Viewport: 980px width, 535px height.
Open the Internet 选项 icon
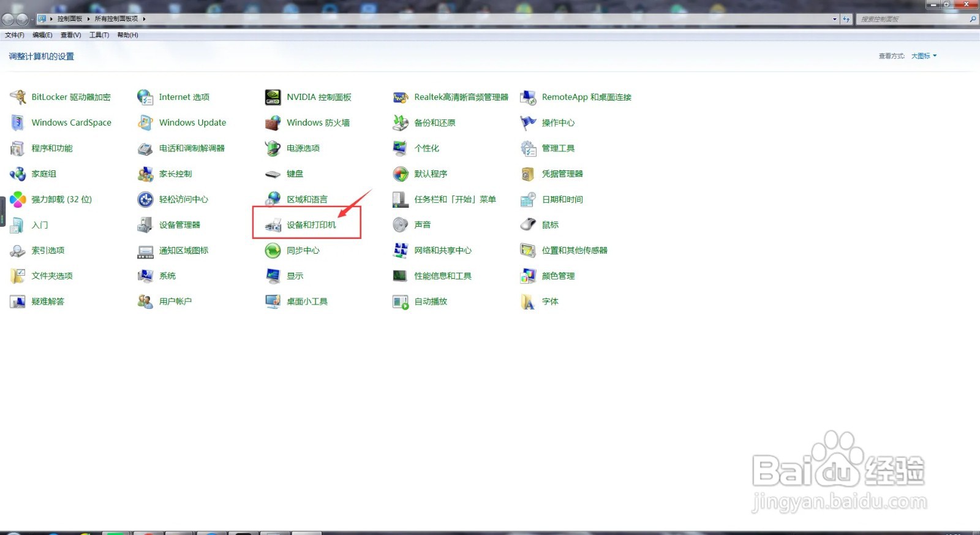tap(145, 97)
